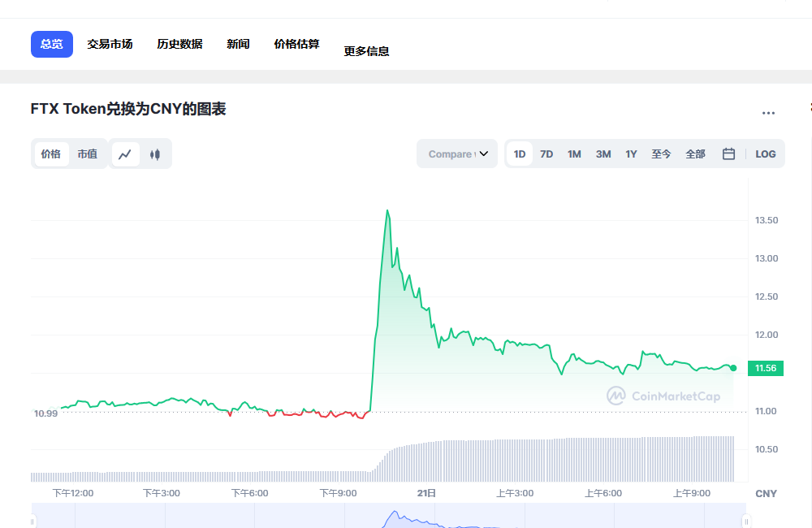Click the 下午12:00 time axis label
812x528 pixels.
pos(73,493)
